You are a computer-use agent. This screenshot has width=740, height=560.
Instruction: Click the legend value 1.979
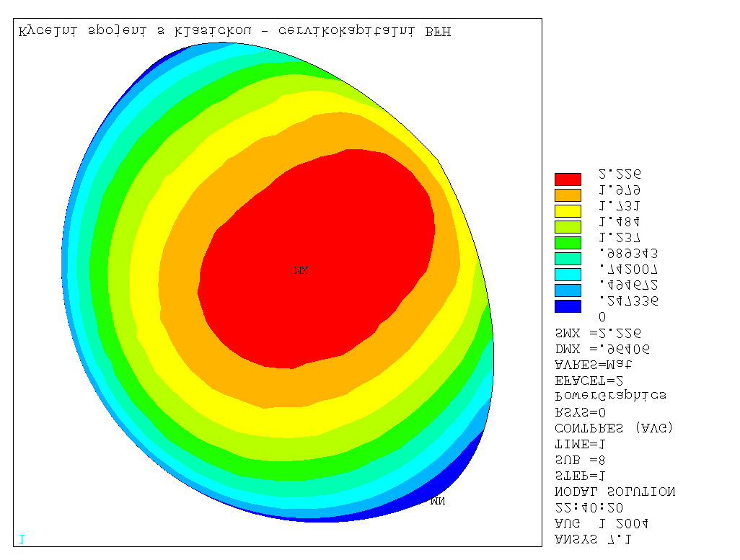click(620, 190)
